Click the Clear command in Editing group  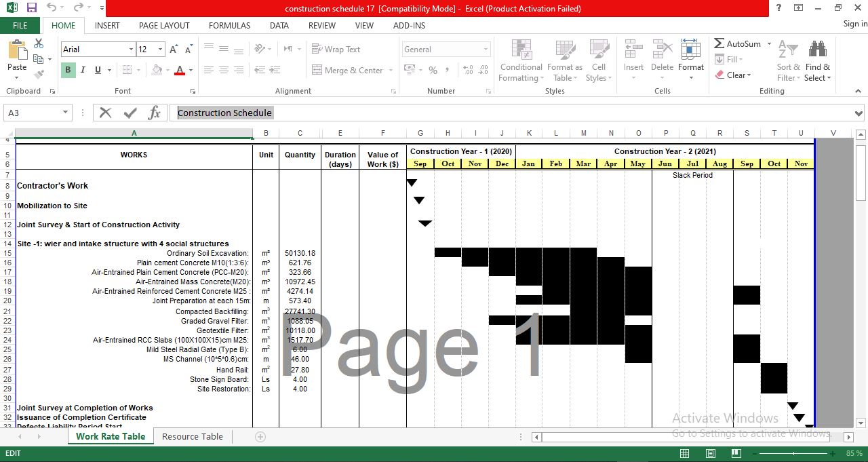735,75
